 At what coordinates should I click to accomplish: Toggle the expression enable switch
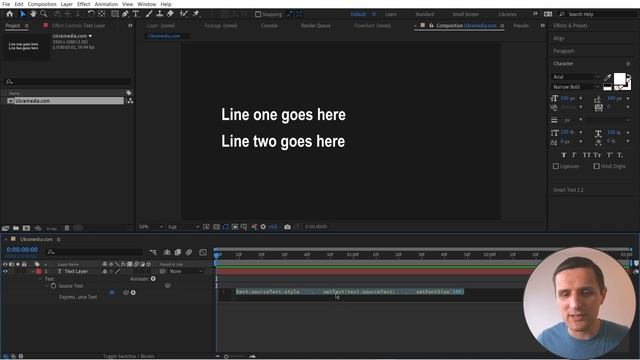pos(112,292)
